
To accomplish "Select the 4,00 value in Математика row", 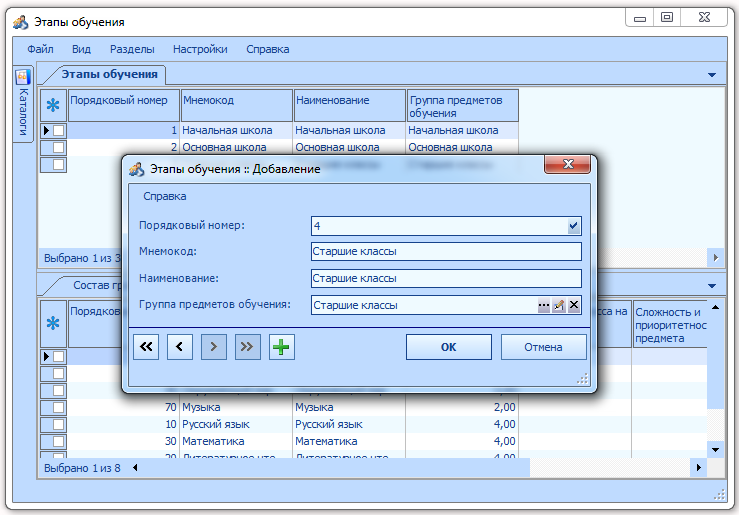I will tap(462, 441).
